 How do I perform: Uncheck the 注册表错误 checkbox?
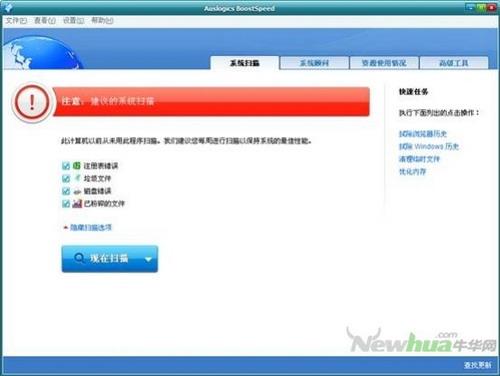66,166
